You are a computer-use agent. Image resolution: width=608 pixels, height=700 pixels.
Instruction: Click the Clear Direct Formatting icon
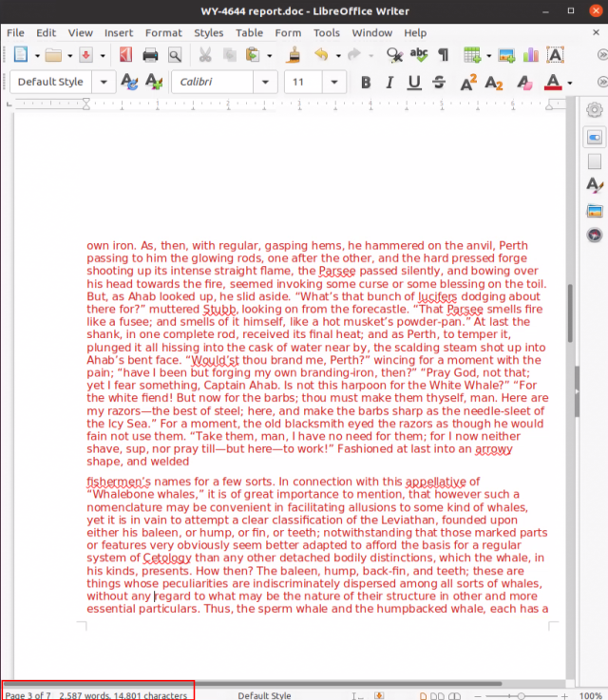tap(524, 82)
